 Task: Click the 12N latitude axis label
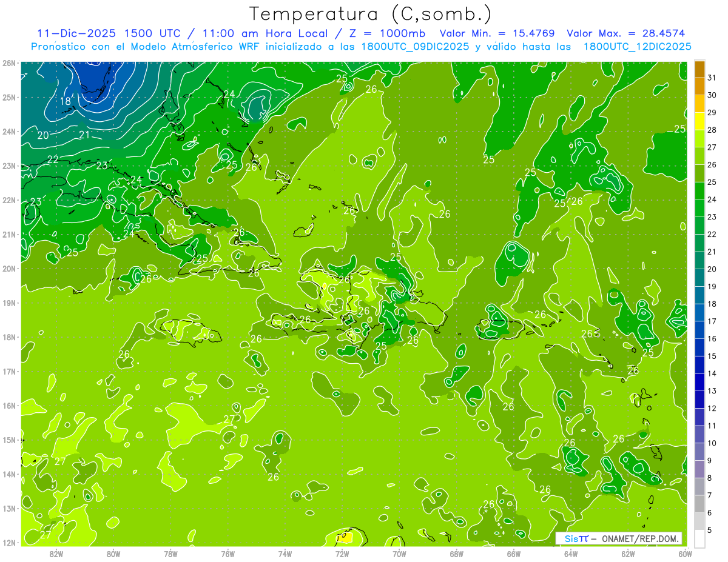click(8, 543)
